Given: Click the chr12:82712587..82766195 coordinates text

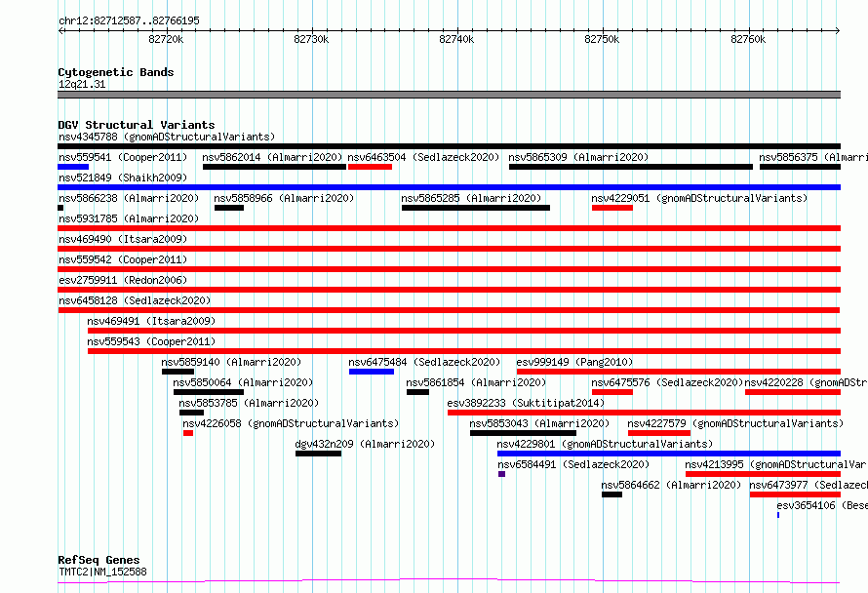Looking at the screenshot, I should pos(129,21).
